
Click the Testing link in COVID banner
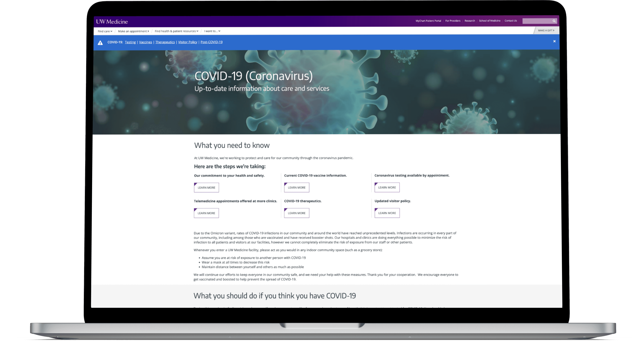click(x=130, y=41)
